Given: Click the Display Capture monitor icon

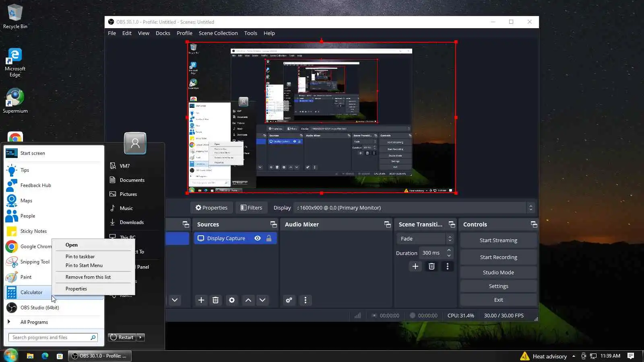Looking at the screenshot, I should [201, 239].
